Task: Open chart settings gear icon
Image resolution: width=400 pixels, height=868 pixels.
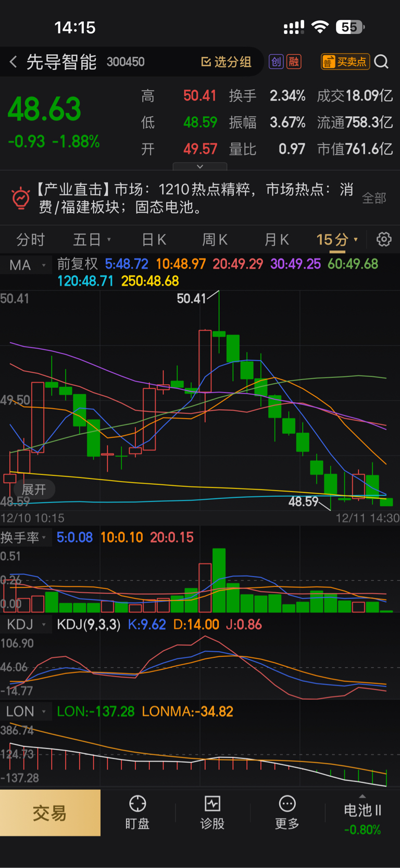Action: [x=384, y=239]
